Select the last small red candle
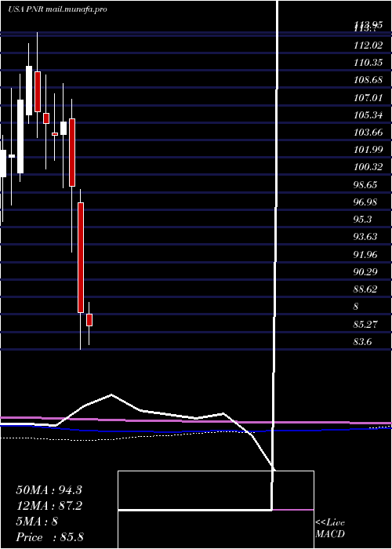The height and width of the screenshot is (549, 392). 89,320
